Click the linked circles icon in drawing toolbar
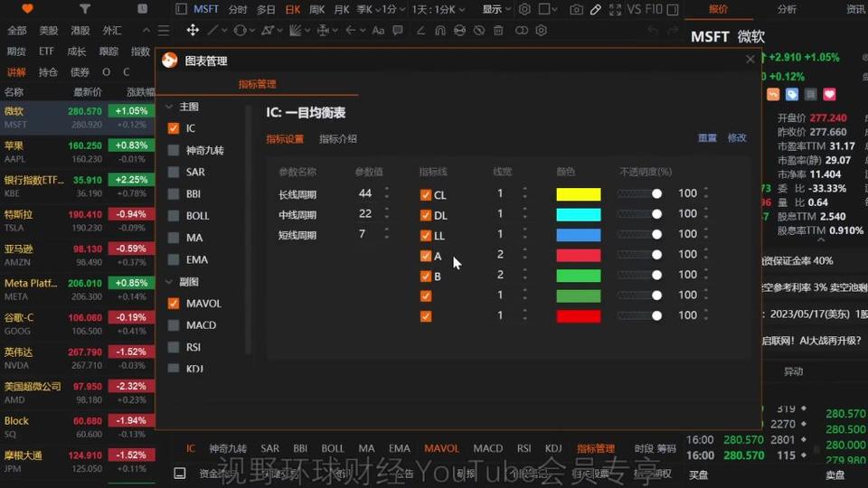This screenshot has width=868, height=488. 522,31
